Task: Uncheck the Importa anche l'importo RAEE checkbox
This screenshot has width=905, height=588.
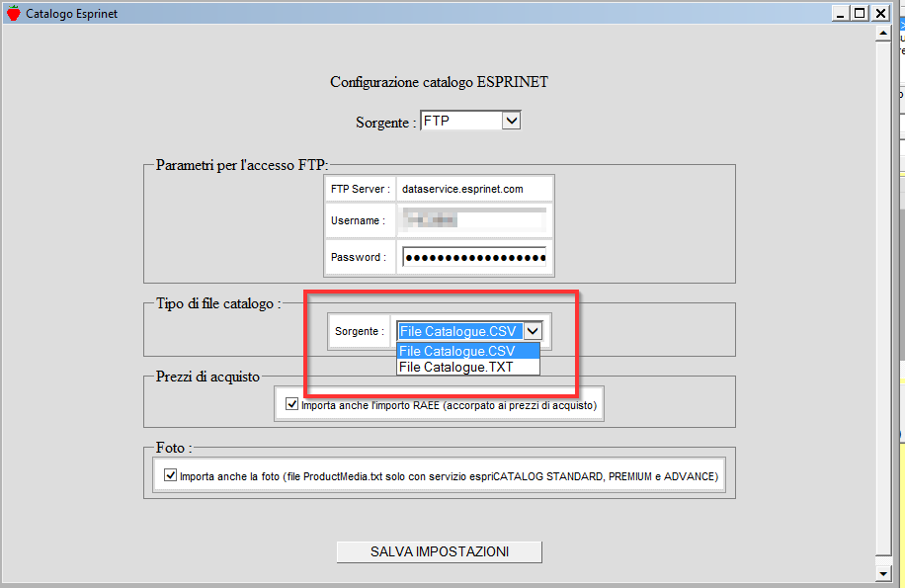Action: coord(292,404)
